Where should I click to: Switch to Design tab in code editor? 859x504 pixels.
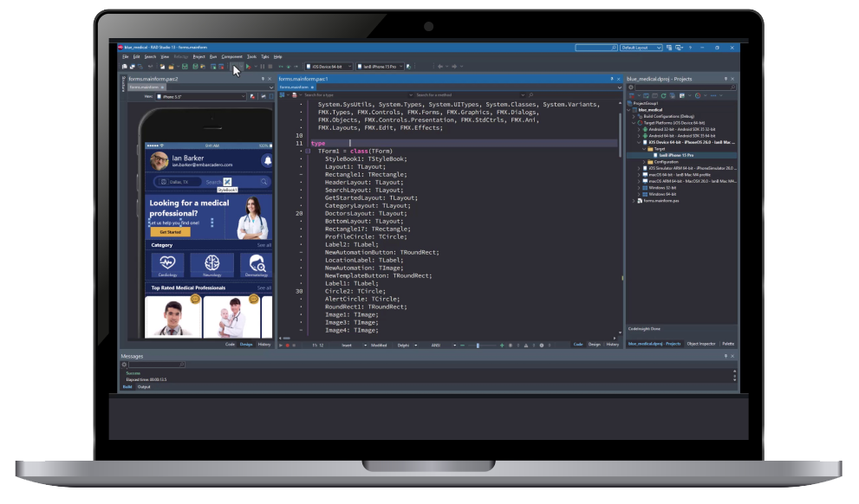tap(595, 344)
